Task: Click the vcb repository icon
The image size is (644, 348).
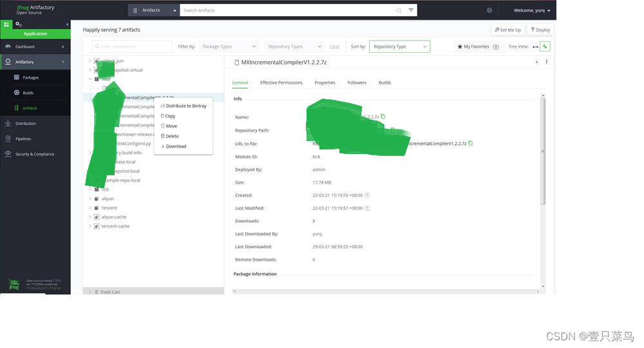Action: coord(97,189)
